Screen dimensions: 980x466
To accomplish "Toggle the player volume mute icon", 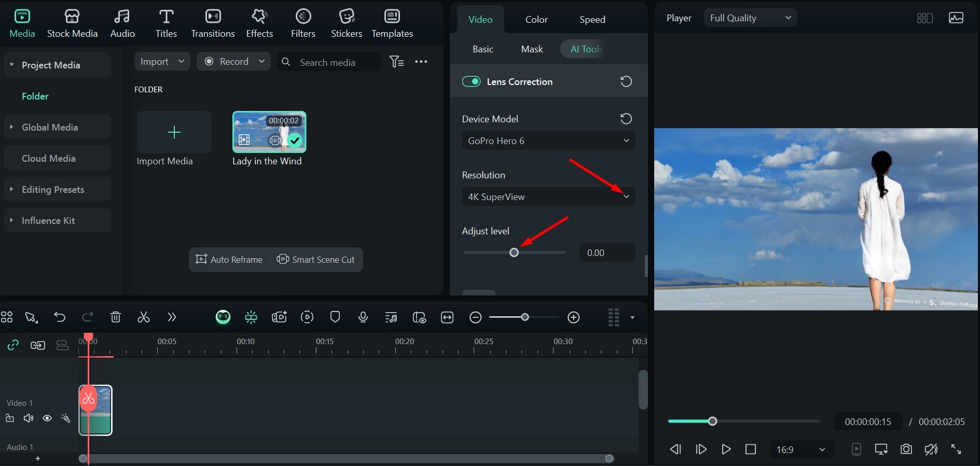I will point(931,449).
